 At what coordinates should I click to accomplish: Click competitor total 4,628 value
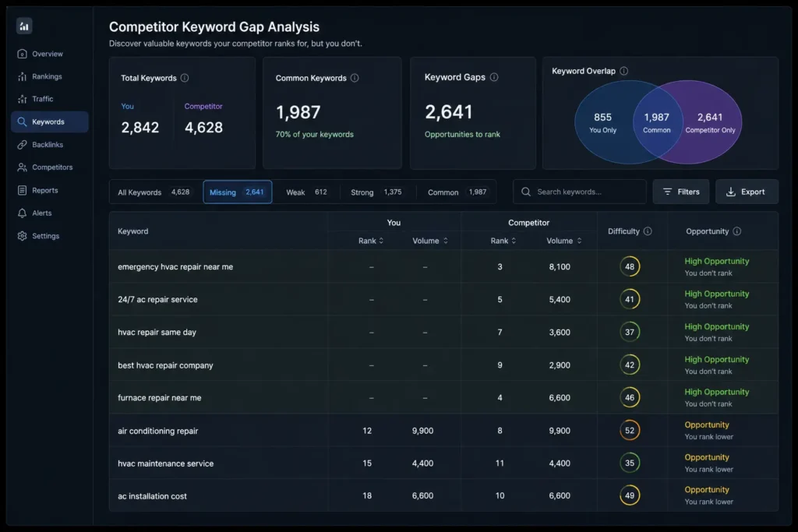click(203, 127)
